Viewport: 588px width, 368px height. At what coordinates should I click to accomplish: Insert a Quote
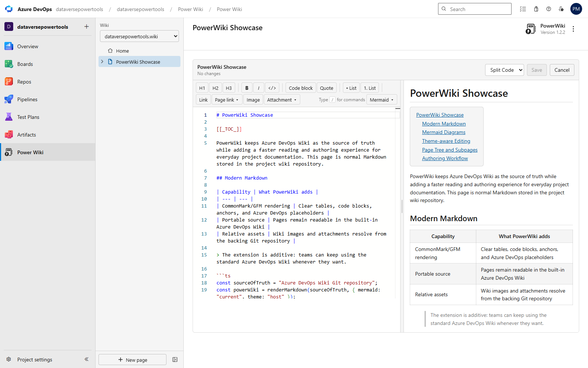click(327, 88)
